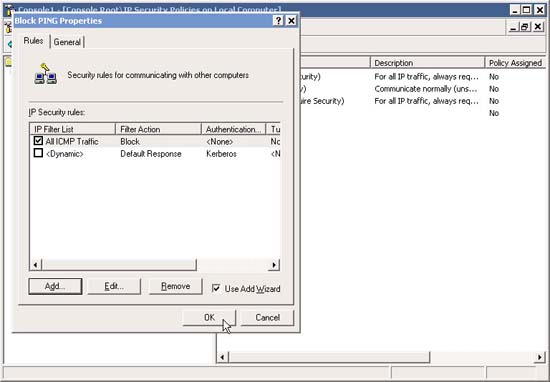Close the Block PING Properties dialog
The image size is (550, 382).
(x=291, y=21)
